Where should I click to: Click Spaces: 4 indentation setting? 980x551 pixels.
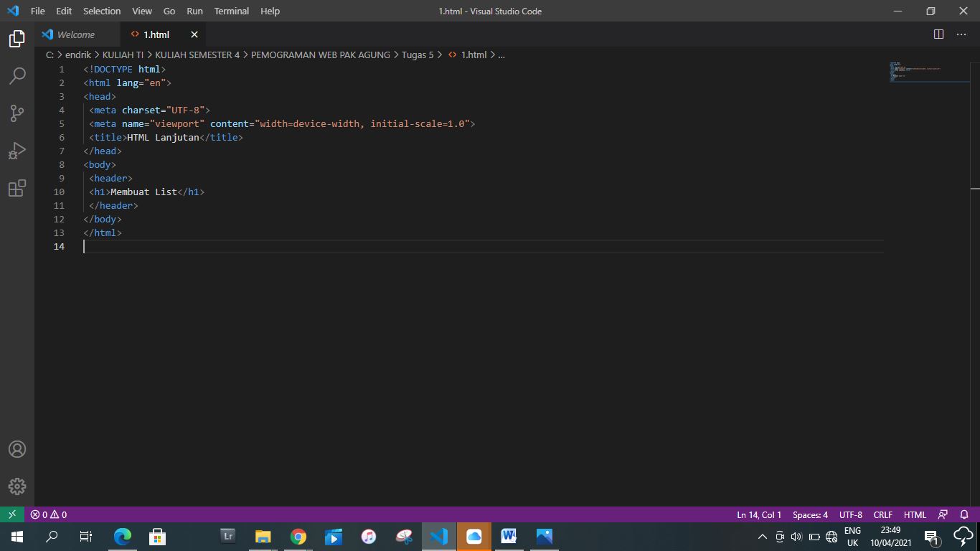click(x=809, y=514)
